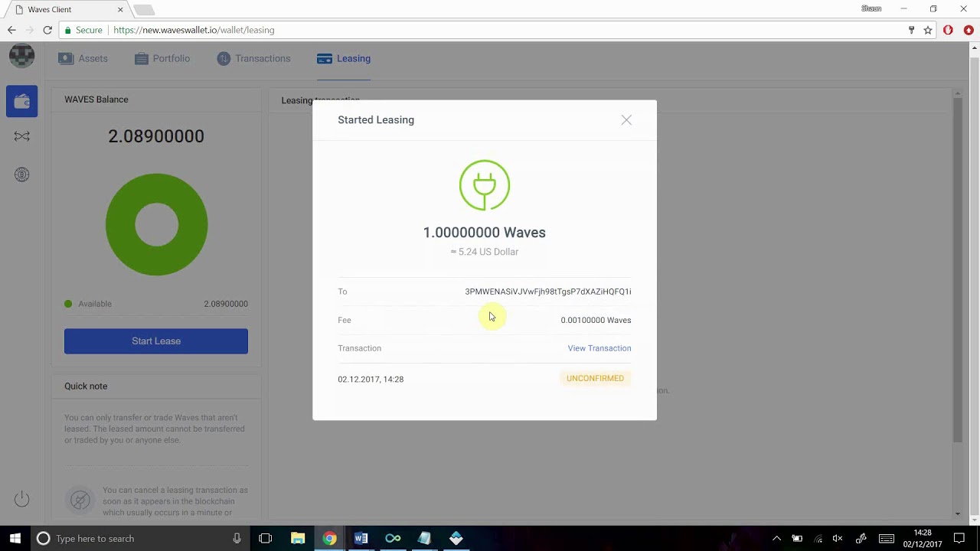Click the 1.00000000 Waves amount
980x551 pixels.
(485, 233)
